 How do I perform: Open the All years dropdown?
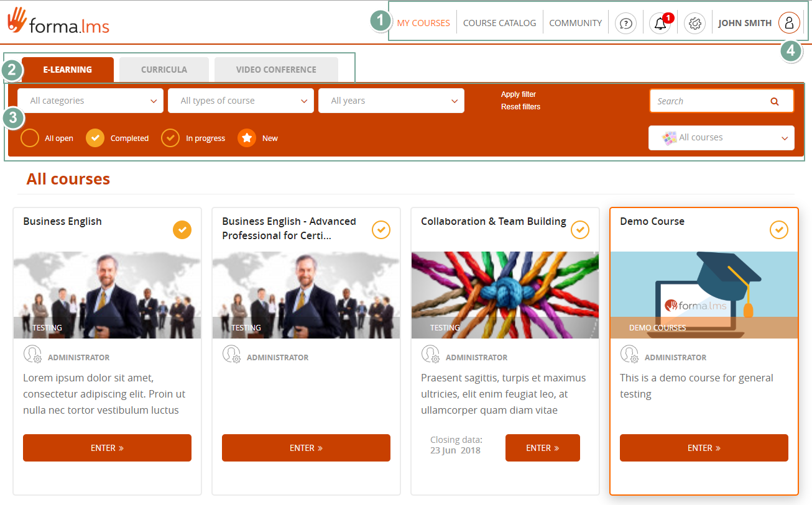(x=391, y=100)
